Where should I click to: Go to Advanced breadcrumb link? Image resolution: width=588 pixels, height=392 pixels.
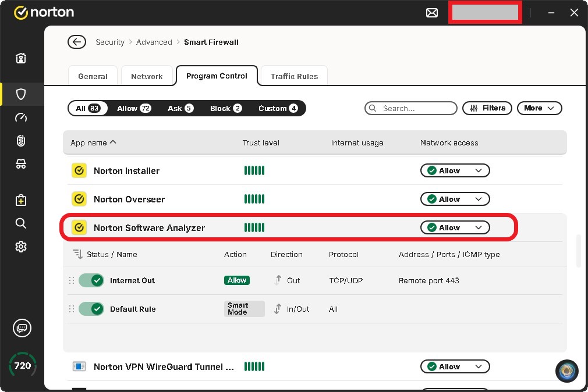pyautogui.click(x=154, y=42)
